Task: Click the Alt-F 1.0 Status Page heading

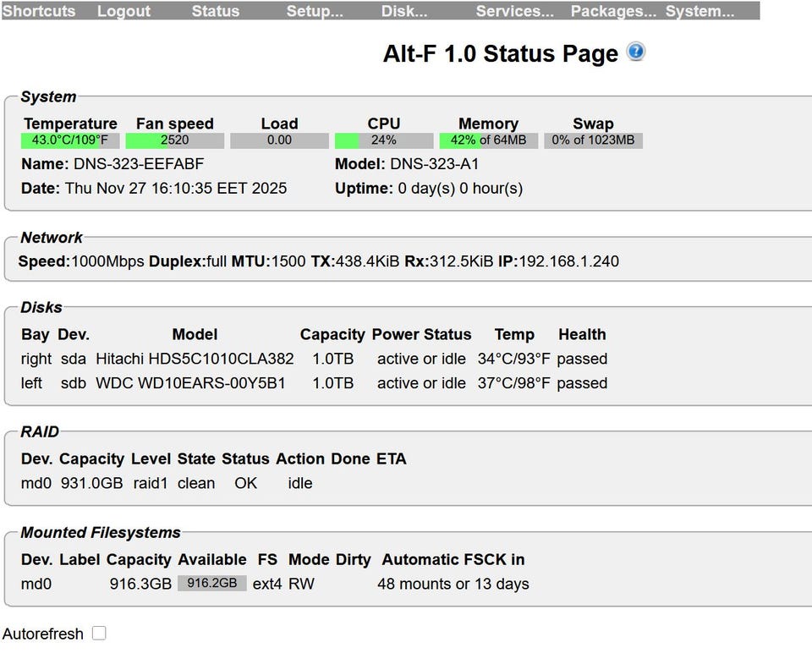Action: coord(500,53)
